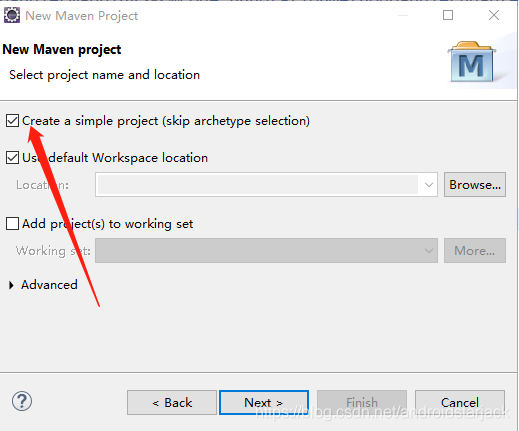
Task: Click the Maven M wizard banner icon
Action: pos(471,62)
